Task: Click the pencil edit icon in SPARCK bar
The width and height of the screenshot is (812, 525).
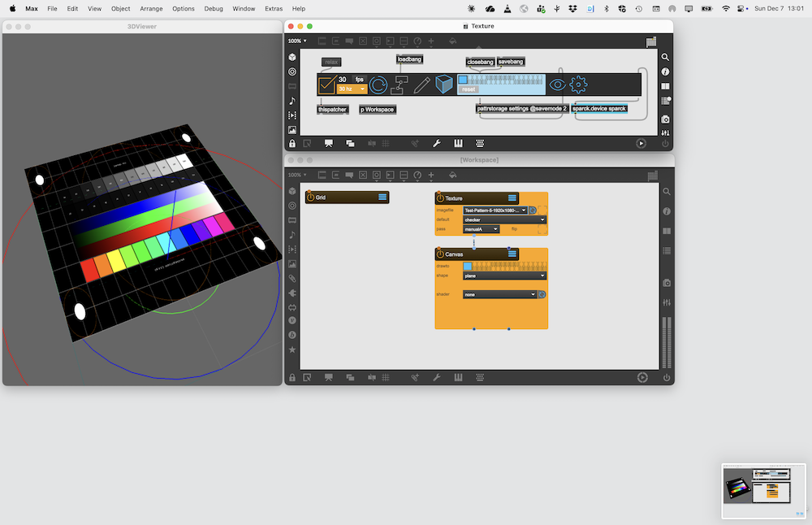Action: [422, 84]
